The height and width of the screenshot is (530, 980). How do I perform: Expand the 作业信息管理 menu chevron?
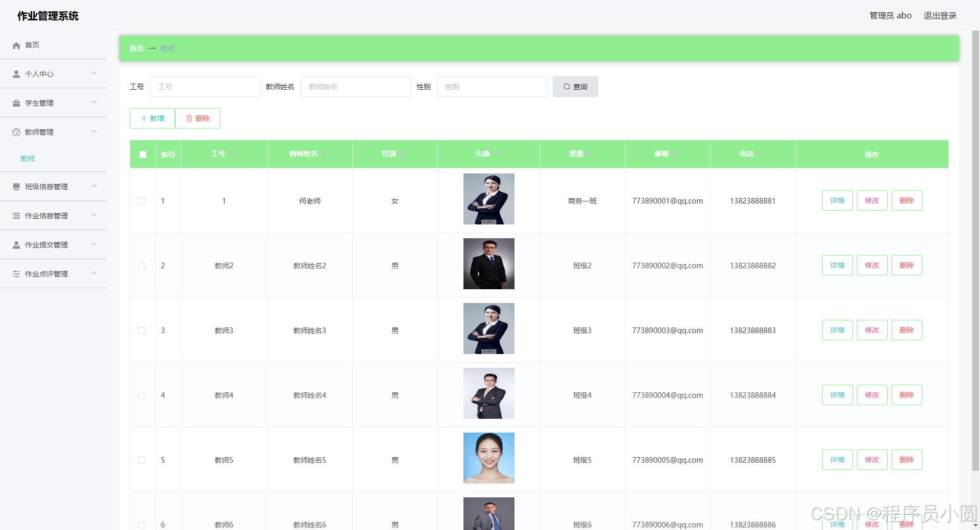tap(94, 215)
